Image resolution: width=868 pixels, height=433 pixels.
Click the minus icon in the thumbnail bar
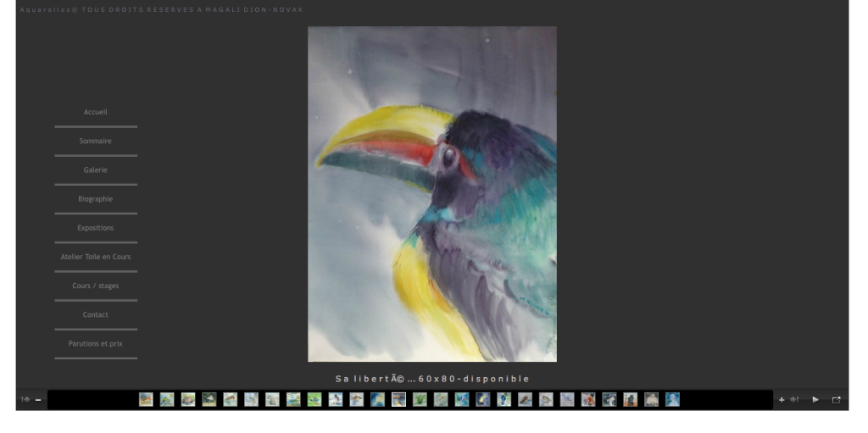pyautogui.click(x=38, y=400)
